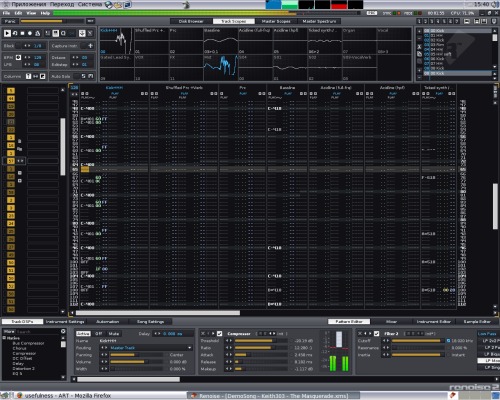
Task: Click layout icon right of preset 7
Action: [x=466, y=21]
